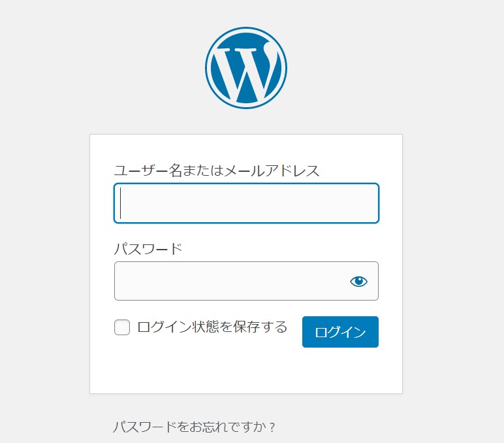Tick the remember-login checkbox box

(122, 327)
